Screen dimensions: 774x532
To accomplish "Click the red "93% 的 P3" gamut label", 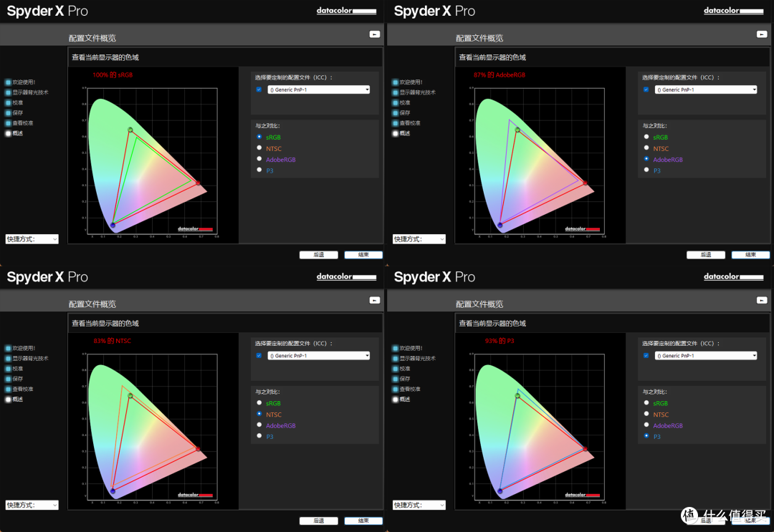I will tap(500, 341).
